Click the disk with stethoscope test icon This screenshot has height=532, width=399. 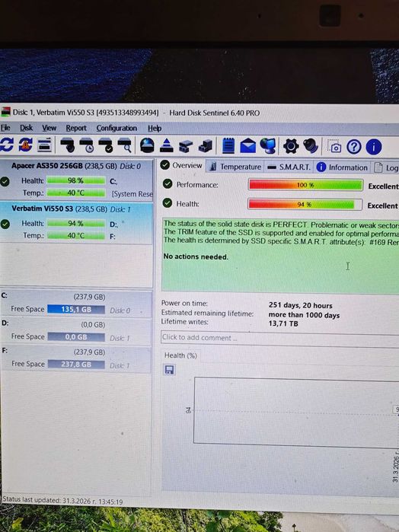68,145
